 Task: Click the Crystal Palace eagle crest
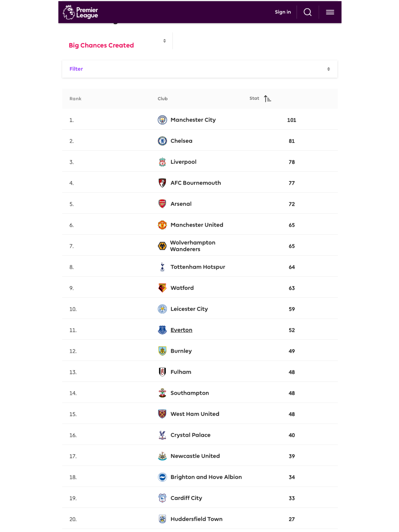(x=162, y=435)
